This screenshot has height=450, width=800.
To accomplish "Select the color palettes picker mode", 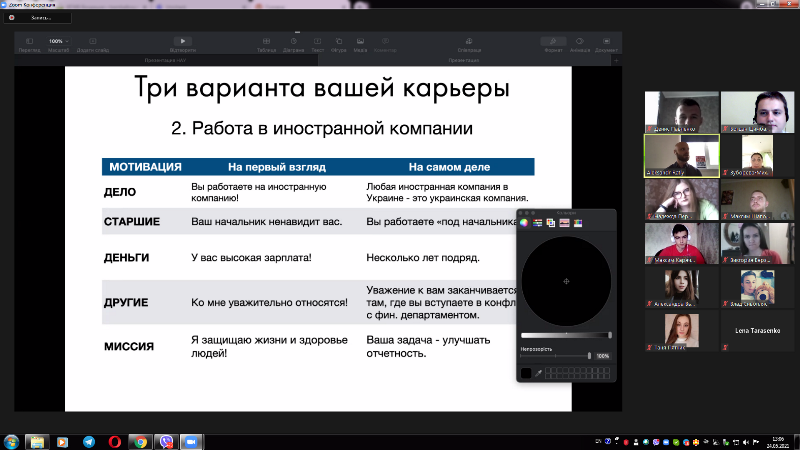I will [x=551, y=223].
